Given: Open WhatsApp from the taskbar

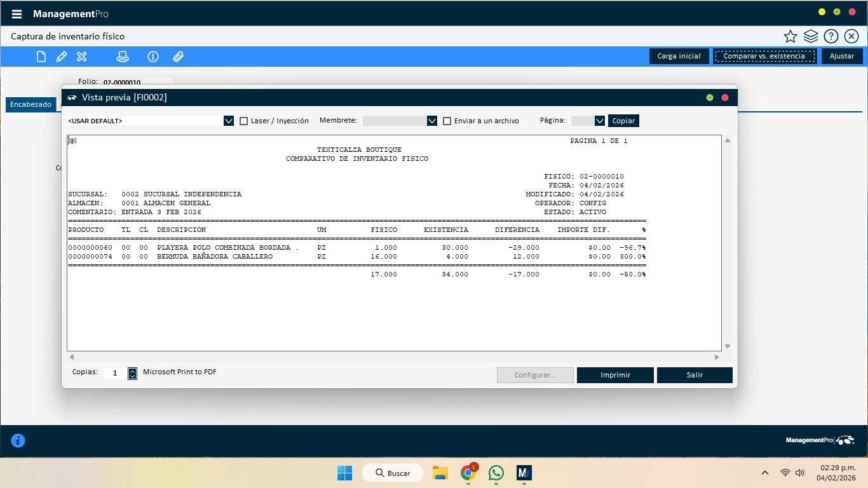Looking at the screenshot, I should 496,473.
